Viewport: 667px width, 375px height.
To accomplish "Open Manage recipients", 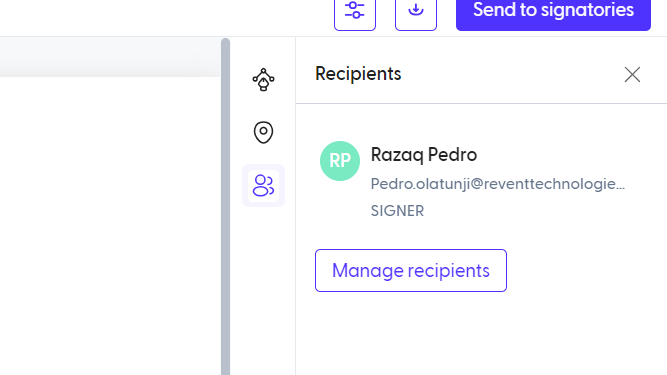I will click(x=411, y=270).
